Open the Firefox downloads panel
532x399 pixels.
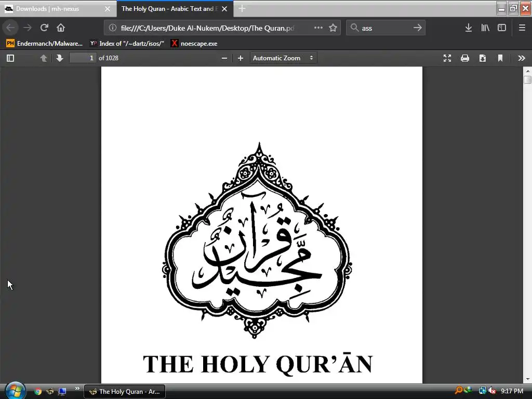coord(469,28)
